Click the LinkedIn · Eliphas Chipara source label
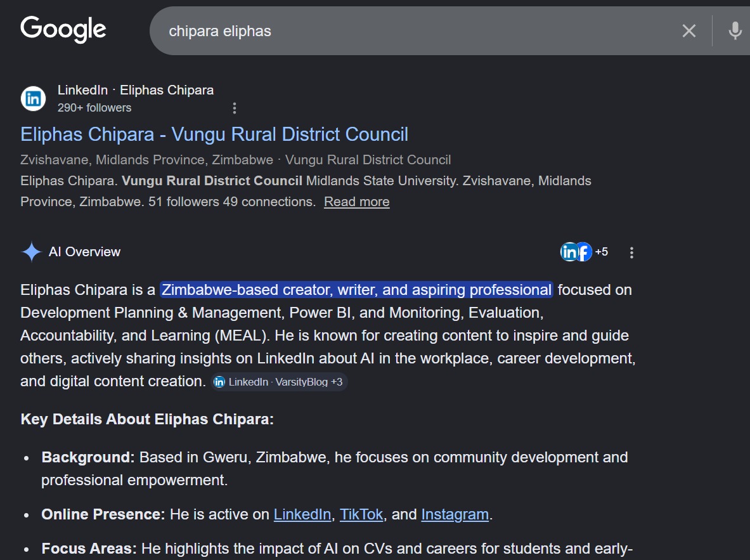The image size is (750, 560). point(136,90)
